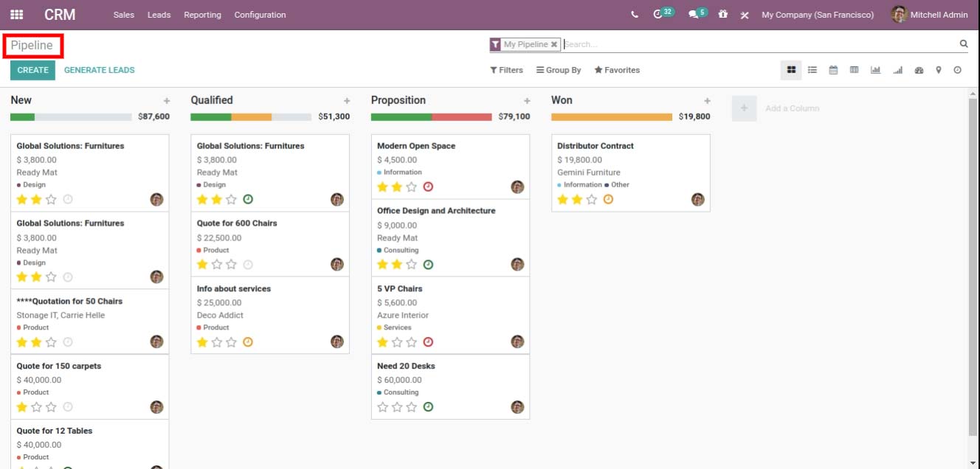Switch to List view icon
The image size is (980, 469).
coord(812,70)
